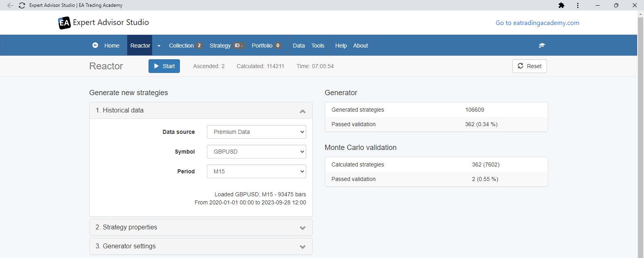This screenshot has height=258, width=644.
Task: Open the Tools menu
Action: pos(318,46)
